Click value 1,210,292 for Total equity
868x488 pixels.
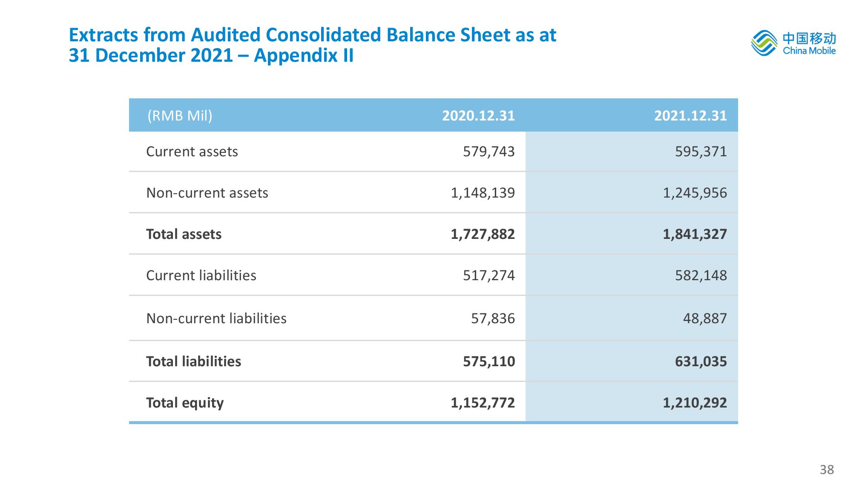pos(695,403)
